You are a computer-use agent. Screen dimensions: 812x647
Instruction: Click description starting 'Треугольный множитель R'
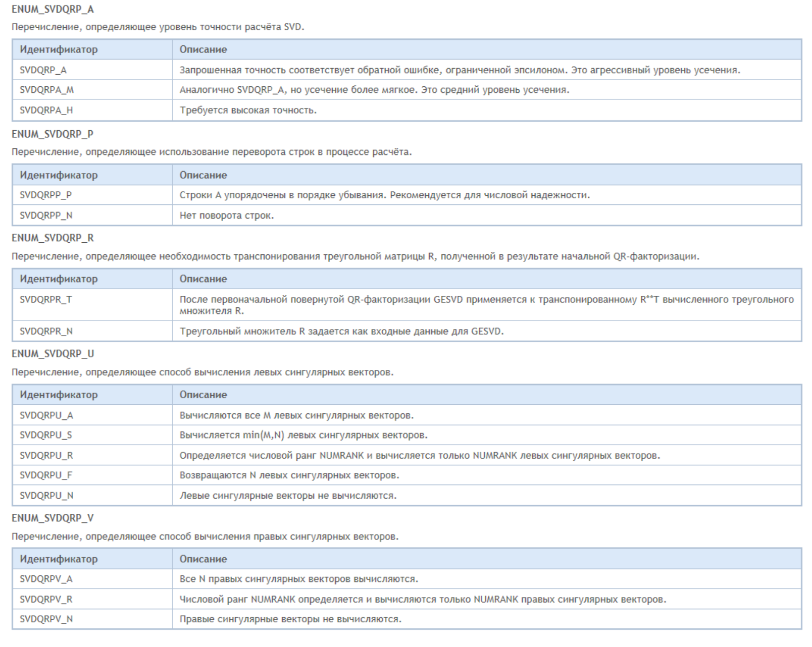pyautogui.click(x=342, y=331)
